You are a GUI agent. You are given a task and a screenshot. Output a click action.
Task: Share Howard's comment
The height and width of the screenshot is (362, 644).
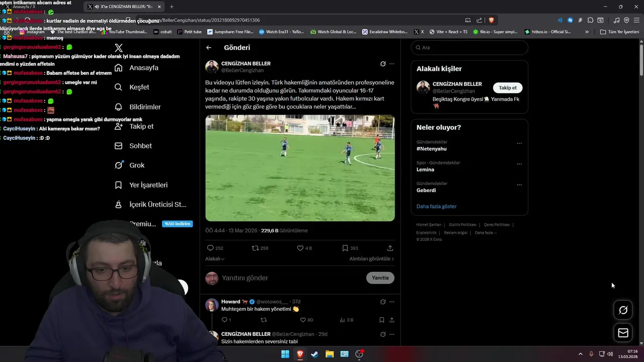pyautogui.click(x=391, y=320)
